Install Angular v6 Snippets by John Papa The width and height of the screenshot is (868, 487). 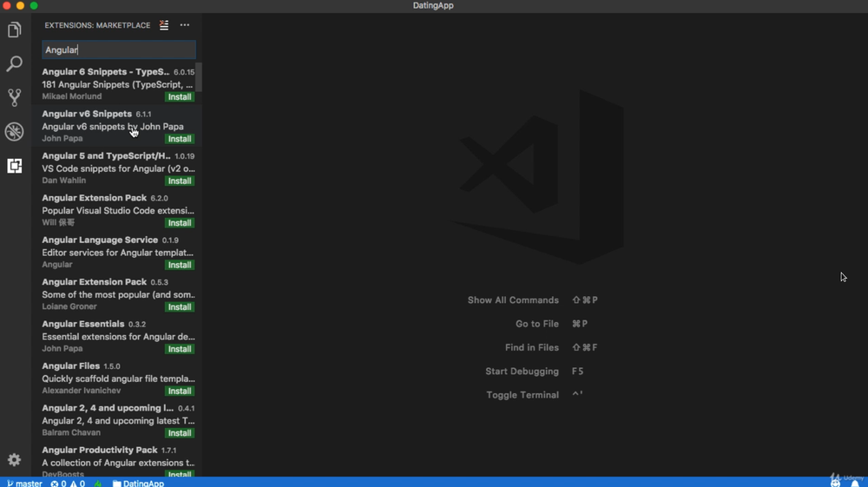(x=180, y=139)
